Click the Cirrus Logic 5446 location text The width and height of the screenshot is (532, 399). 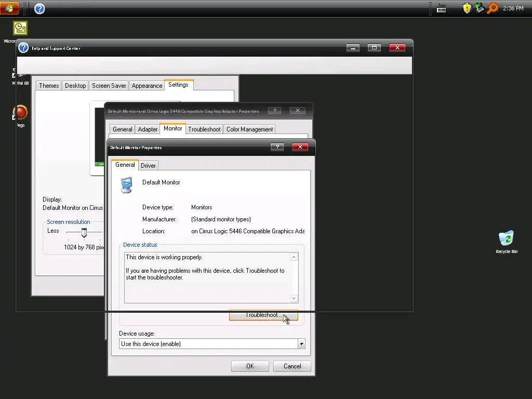[248, 231]
